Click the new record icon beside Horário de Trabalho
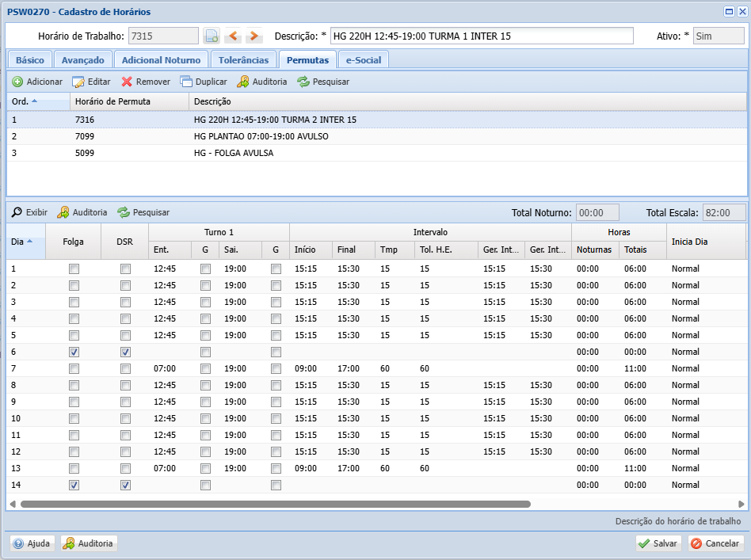 click(212, 36)
